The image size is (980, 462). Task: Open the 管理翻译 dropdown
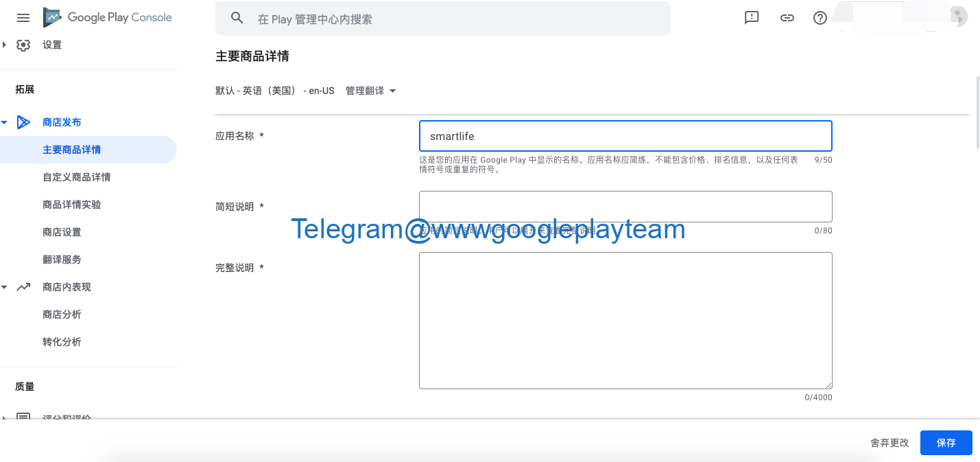(371, 91)
